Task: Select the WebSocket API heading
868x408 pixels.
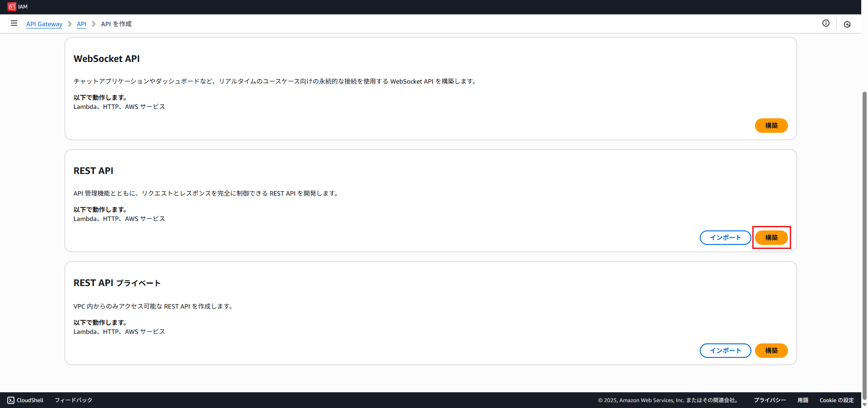Action: (x=107, y=59)
